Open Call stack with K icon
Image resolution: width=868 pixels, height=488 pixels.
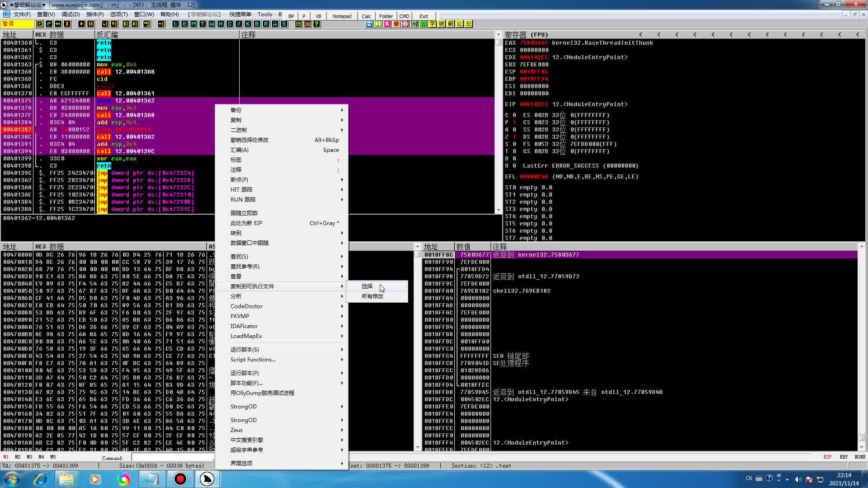[x=248, y=24]
